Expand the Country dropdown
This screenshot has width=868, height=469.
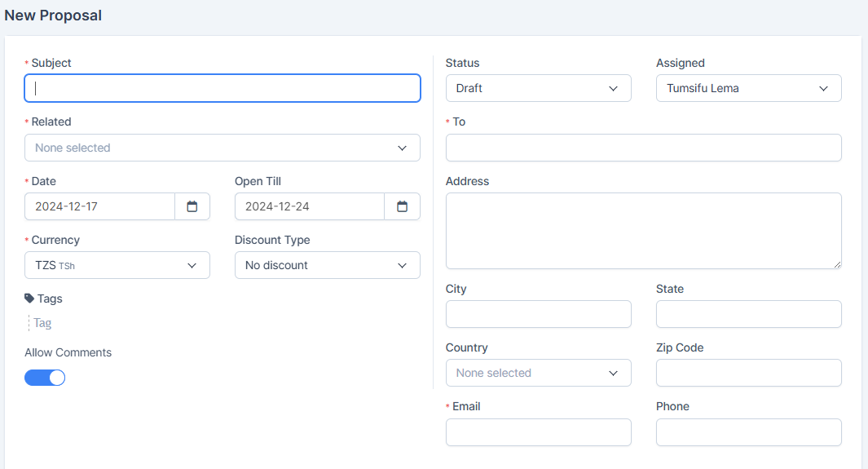(x=538, y=373)
